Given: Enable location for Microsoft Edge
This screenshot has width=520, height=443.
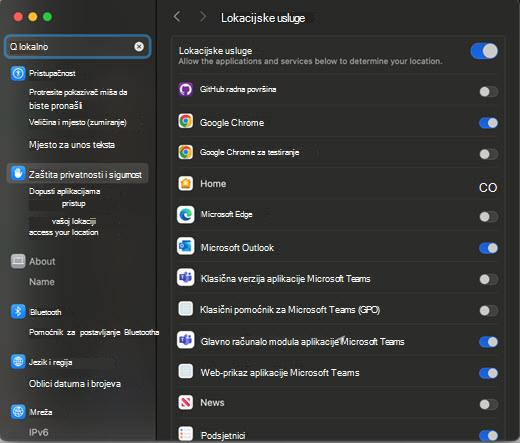Looking at the screenshot, I should (489, 217).
